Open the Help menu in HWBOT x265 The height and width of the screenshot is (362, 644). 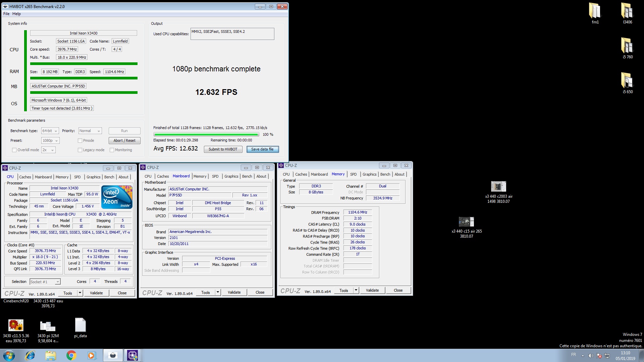(16, 14)
